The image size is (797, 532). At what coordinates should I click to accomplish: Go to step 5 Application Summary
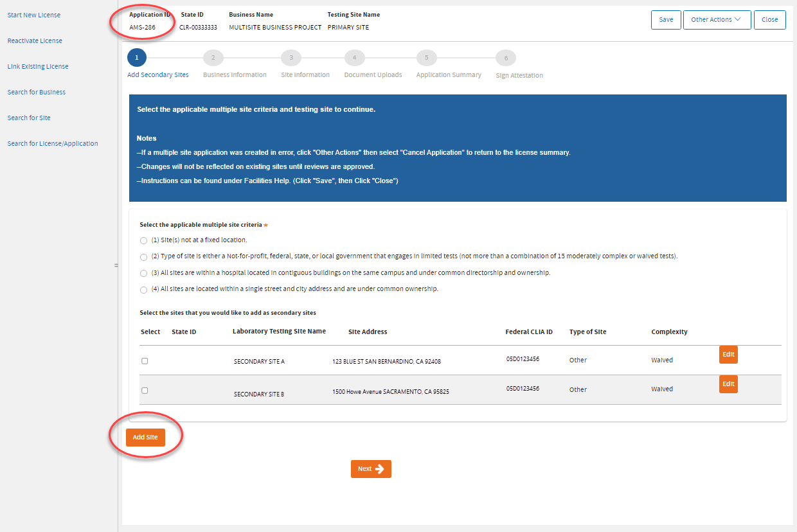pyautogui.click(x=426, y=58)
